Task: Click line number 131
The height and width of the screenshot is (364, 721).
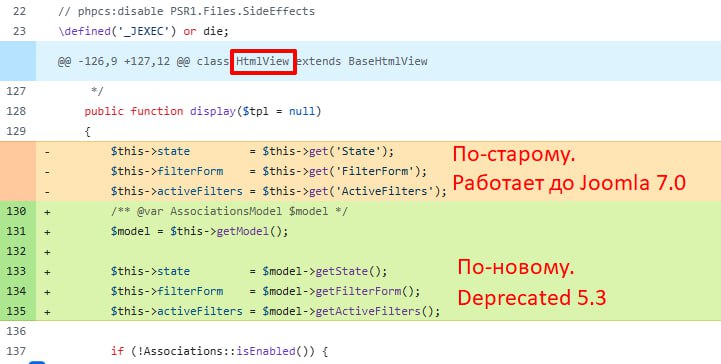Action: click(16, 231)
